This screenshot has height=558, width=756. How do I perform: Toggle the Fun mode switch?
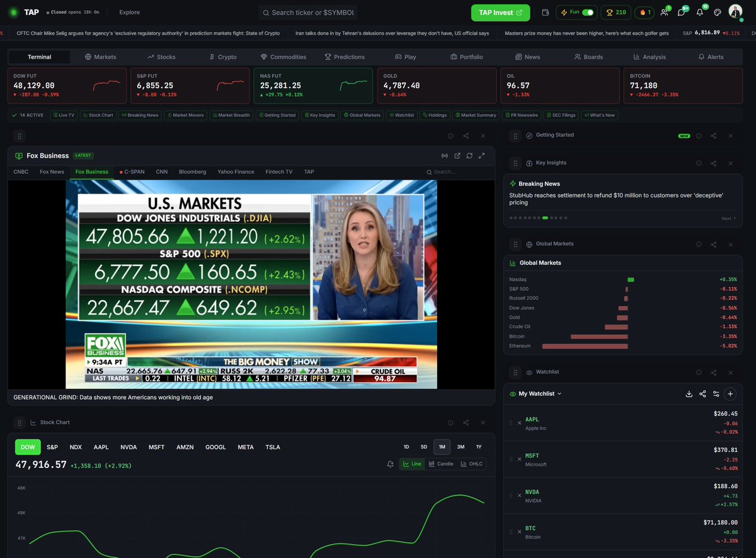[588, 12]
